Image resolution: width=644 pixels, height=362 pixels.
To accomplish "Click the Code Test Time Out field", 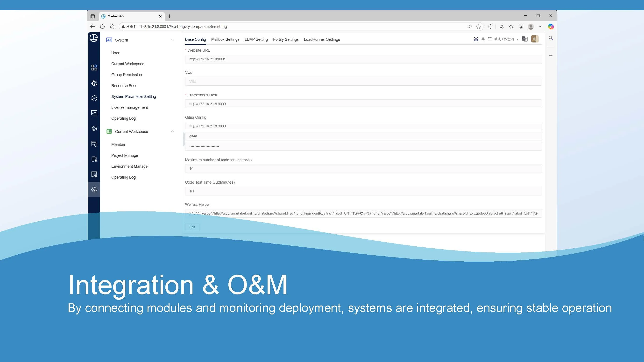I will click(363, 191).
